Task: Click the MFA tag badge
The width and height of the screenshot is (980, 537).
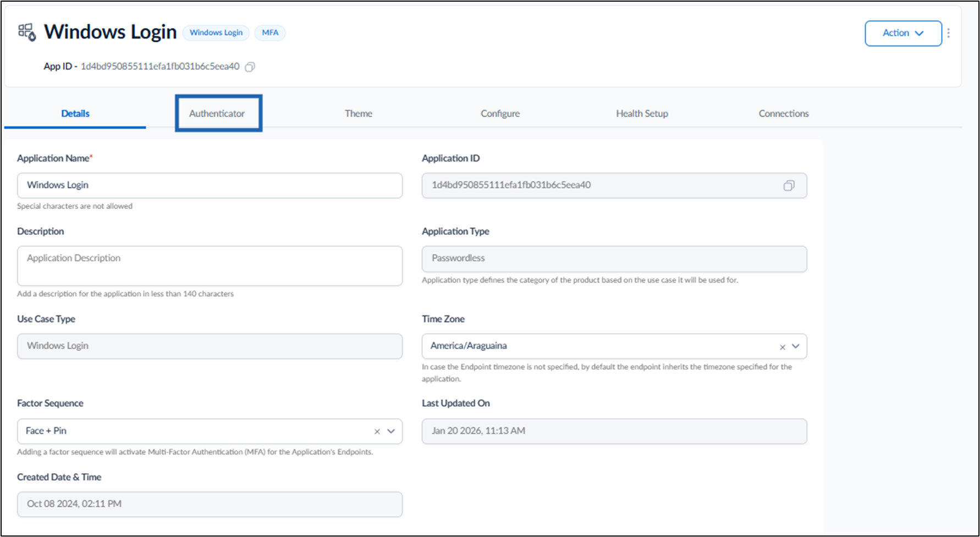Action: point(270,32)
